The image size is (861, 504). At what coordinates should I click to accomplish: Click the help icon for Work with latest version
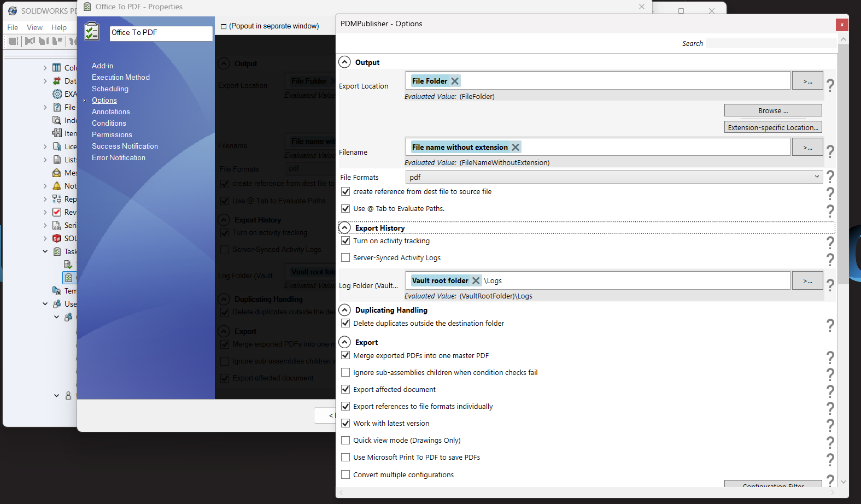830,425
